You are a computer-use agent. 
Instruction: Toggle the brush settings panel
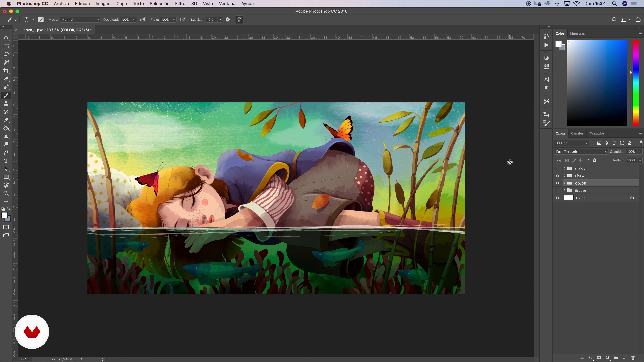41,19
